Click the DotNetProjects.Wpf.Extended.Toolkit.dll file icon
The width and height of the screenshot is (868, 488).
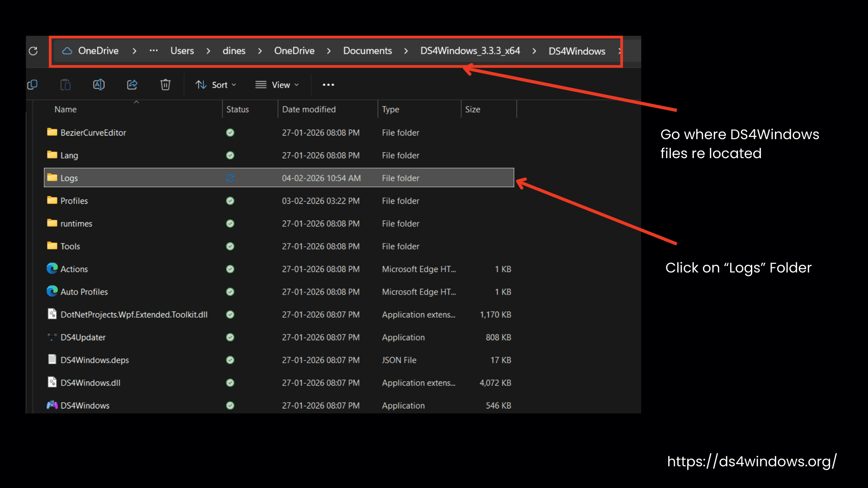52,314
